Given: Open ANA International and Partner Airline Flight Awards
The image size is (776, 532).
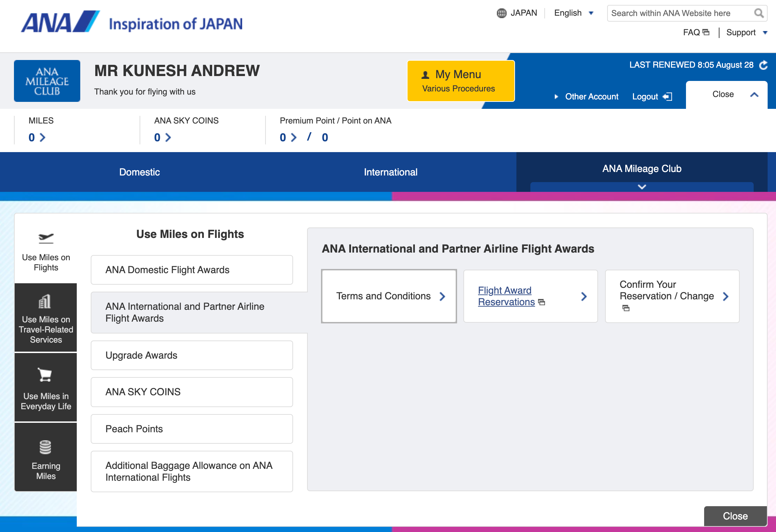Looking at the screenshot, I should [x=199, y=313].
